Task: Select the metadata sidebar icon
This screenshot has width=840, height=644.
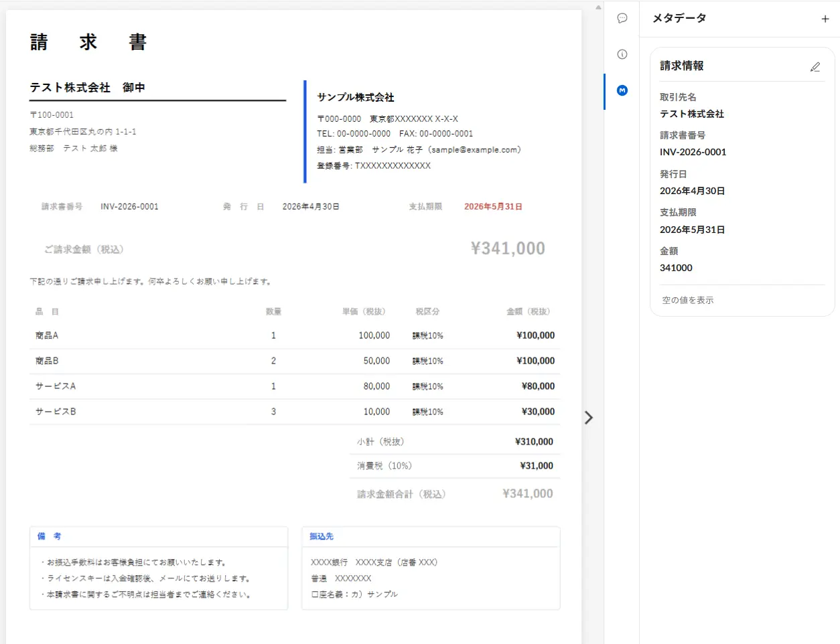Action: click(622, 90)
